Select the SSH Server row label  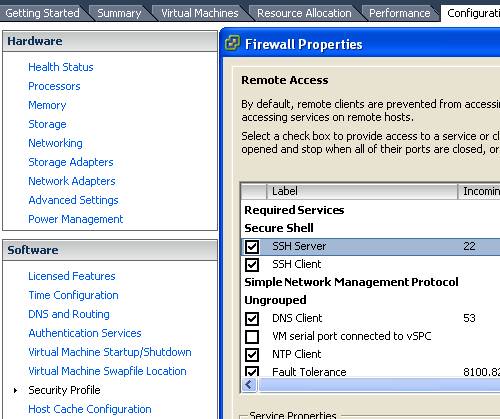point(299,246)
